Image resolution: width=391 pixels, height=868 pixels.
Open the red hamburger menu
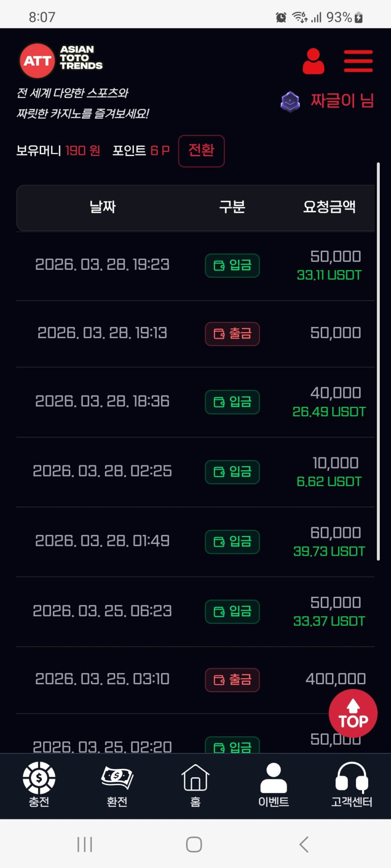[358, 61]
